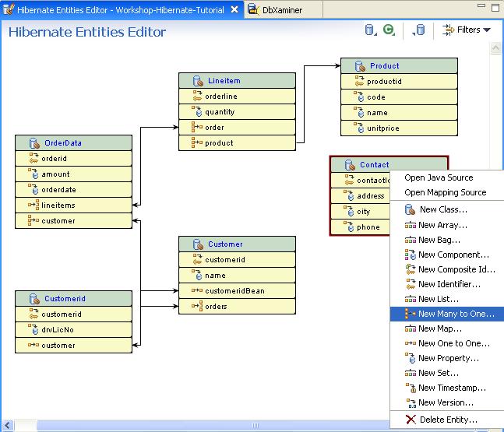
Task: Maximize the editor view
Action: 495,7
